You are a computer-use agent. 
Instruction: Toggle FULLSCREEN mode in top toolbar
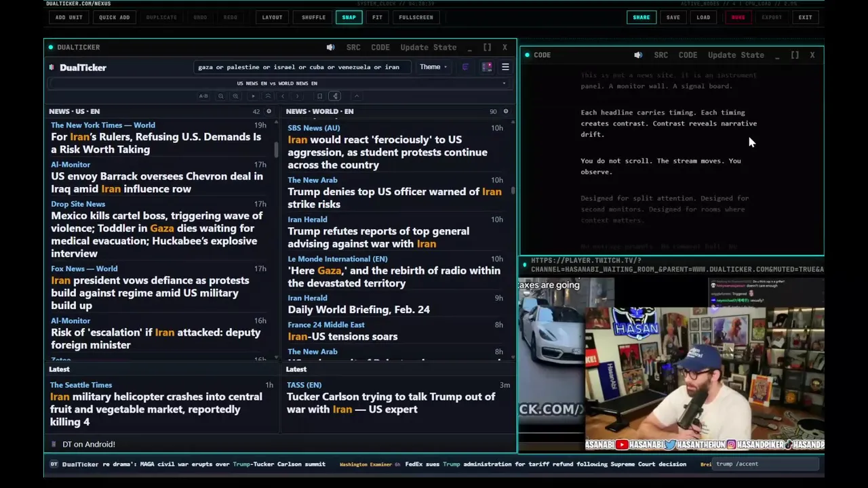pyautogui.click(x=416, y=17)
